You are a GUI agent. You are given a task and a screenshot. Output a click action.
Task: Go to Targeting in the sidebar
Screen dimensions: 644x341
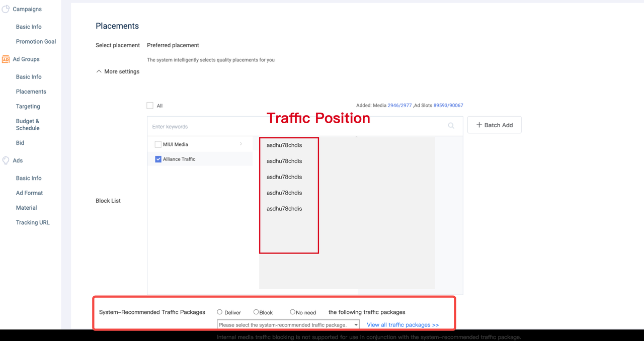(28, 107)
